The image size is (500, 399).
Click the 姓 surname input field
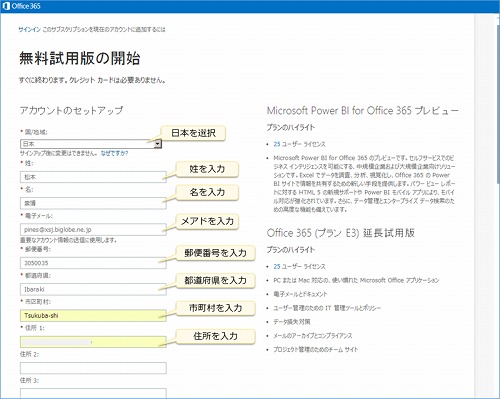[x=93, y=177]
